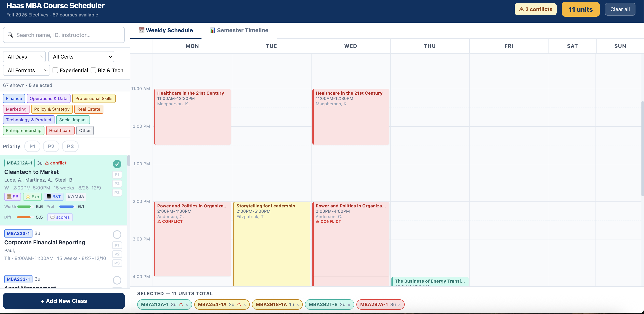Click the search magnifier icon

pyautogui.click(x=10, y=35)
